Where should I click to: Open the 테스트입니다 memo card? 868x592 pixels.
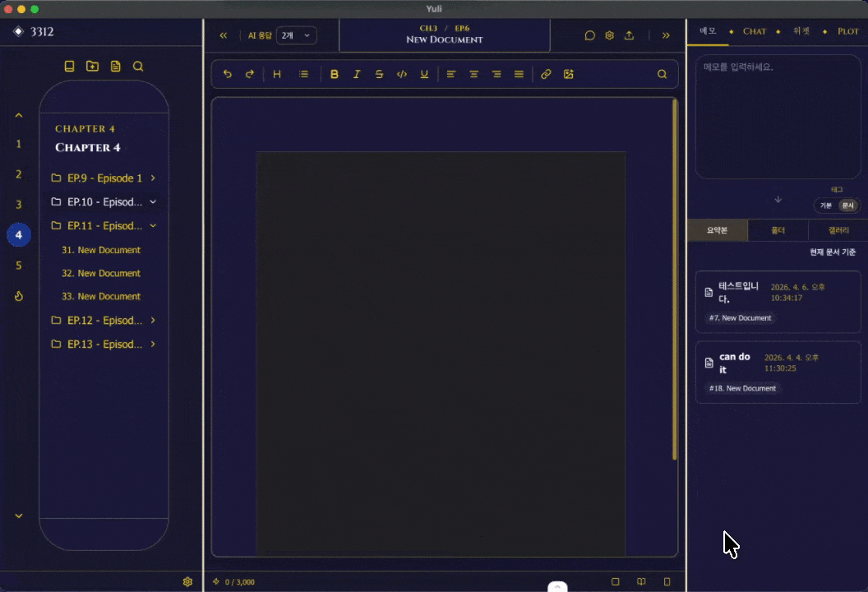[778, 302]
